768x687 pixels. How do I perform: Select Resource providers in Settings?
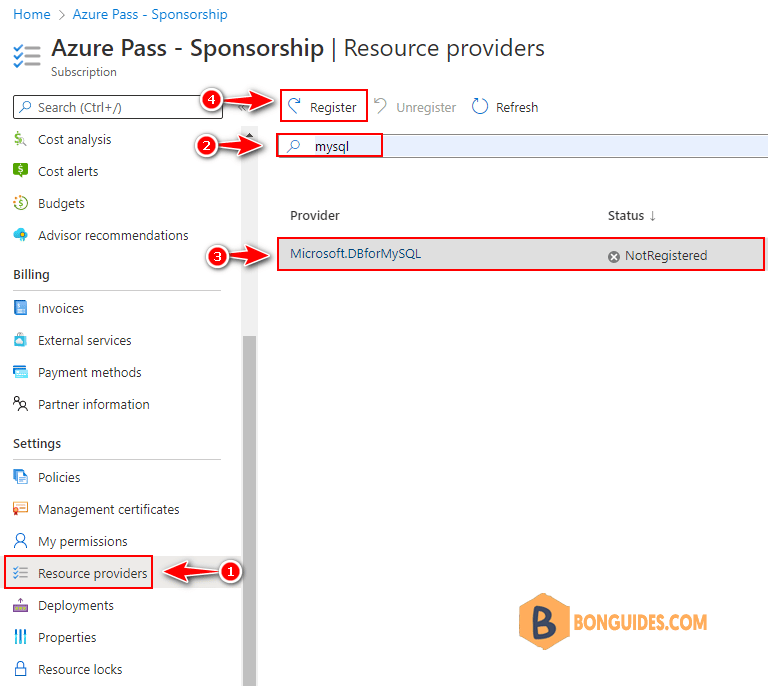[79, 572]
